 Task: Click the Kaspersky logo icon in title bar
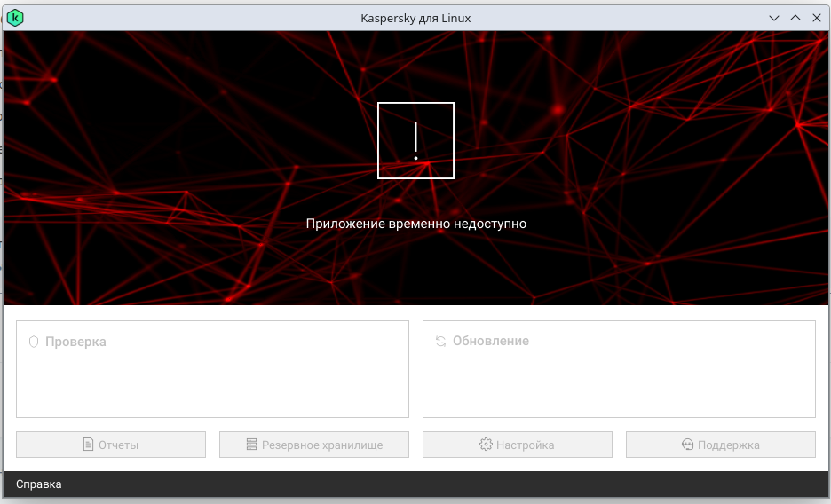click(15, 18)
